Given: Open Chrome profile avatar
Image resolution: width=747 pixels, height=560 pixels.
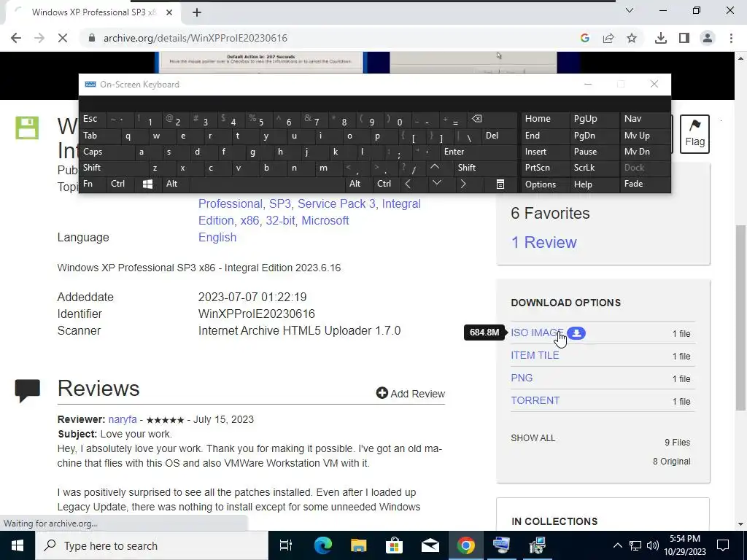Looking at the screenshot, I should [708, 38].
